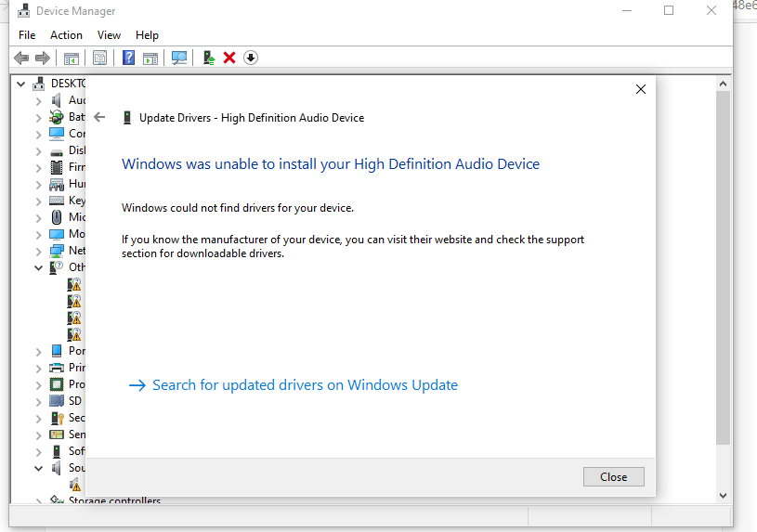Expand the SD host adapters category

(39, 402)
